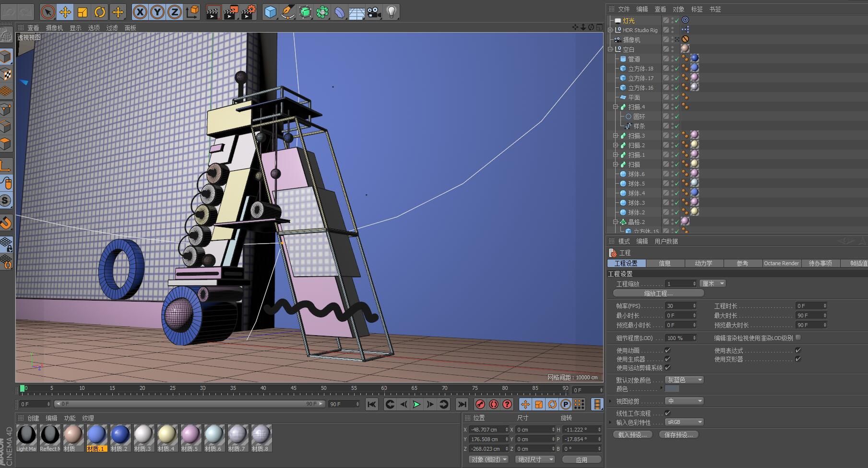Open the 对象 menu in object manager
This screenshot has height=468, width=868.
[x=678, y=9]
